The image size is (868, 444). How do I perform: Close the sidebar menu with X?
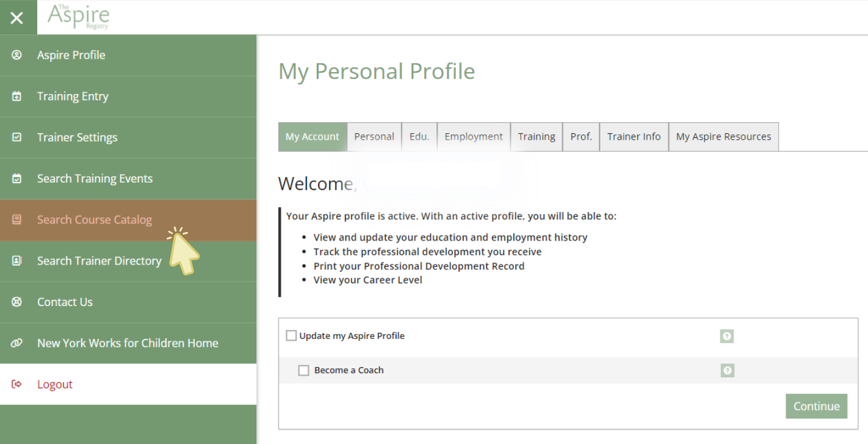click(17, 18)
